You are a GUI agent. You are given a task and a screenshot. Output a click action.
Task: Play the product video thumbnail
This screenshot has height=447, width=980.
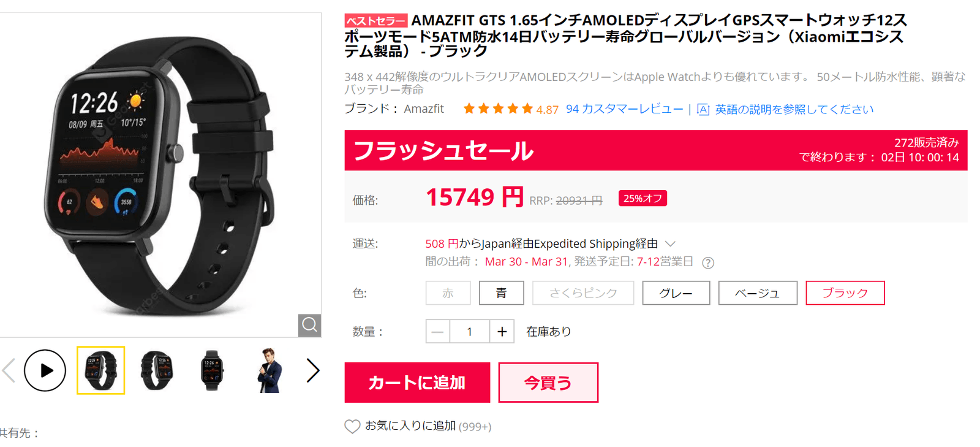point(45,370)
